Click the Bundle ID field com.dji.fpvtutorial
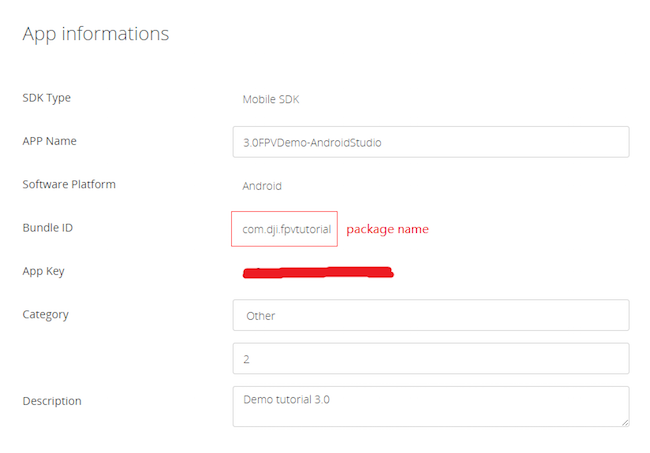The height and width of the screenshot is (453, 650). click(285, 229)
